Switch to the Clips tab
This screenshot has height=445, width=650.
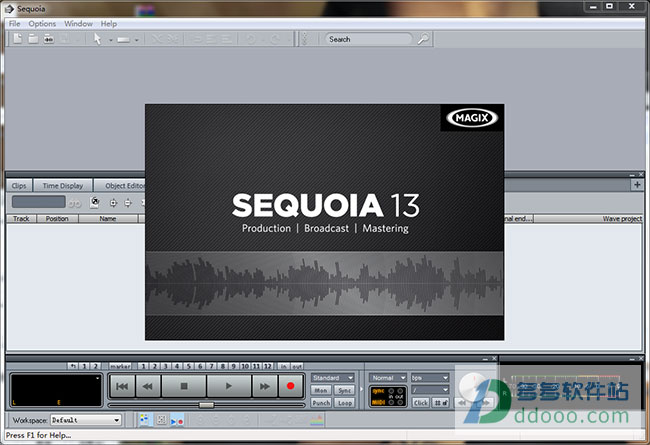(x=19, y=185)
